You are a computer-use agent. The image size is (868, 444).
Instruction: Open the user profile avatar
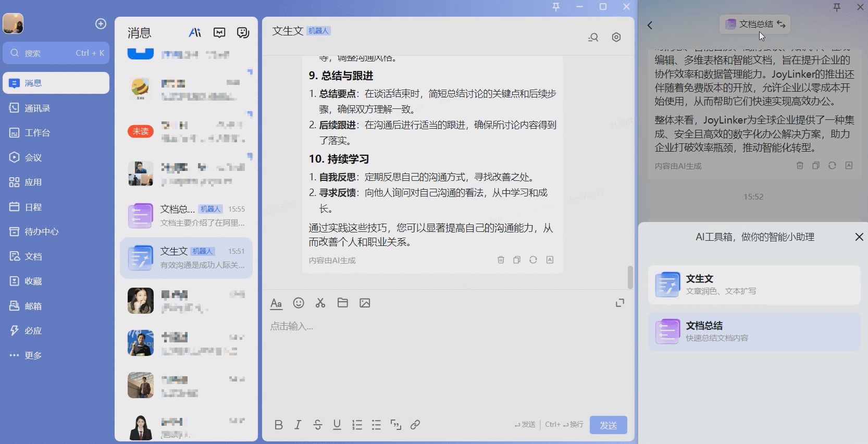point(13,23)
